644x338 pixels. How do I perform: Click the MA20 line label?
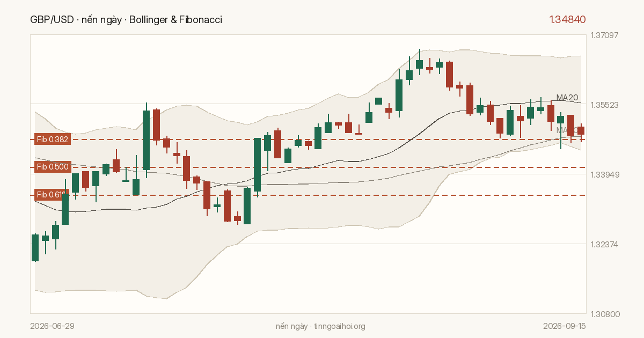[567, 98]
